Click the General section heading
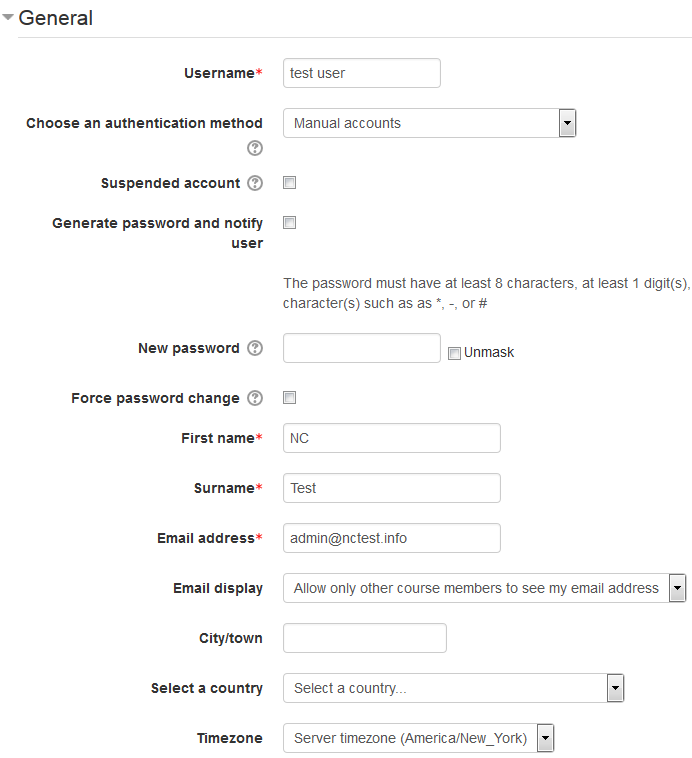The height and width of the screenshot is (758, 692). [x=55, y=18]
